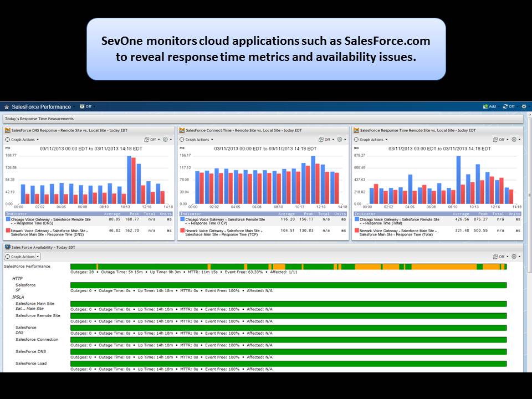Click the star favorite icon beside SalesForce Performance

click(6, 106)
